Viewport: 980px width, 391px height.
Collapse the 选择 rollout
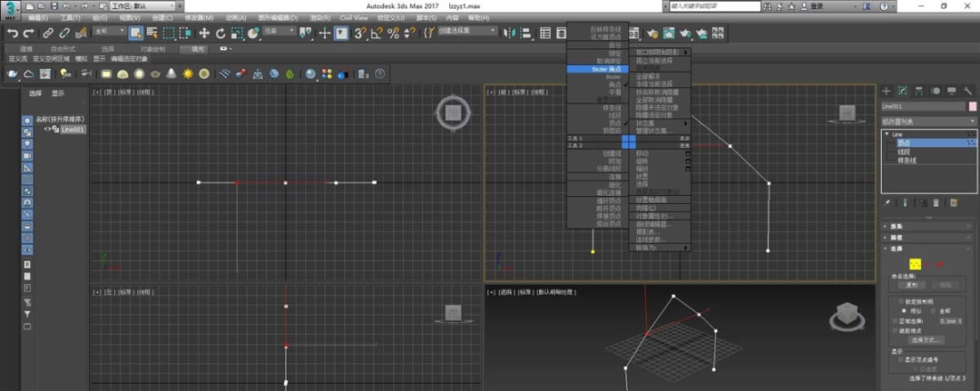pos(928,249)
